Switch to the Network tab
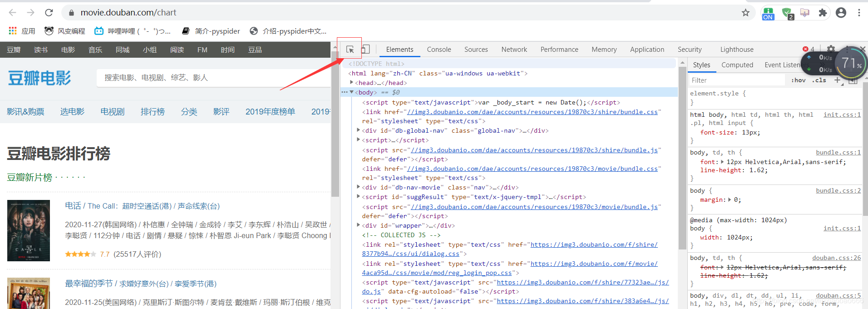The width and height of the screenshot is (868, 309). pos(514,50)
